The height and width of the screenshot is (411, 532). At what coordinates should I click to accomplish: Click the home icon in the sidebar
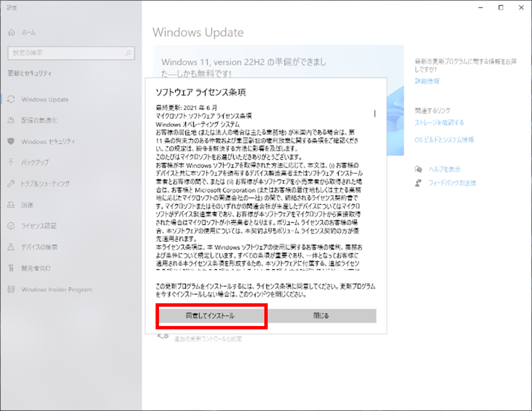click(12, 32)
